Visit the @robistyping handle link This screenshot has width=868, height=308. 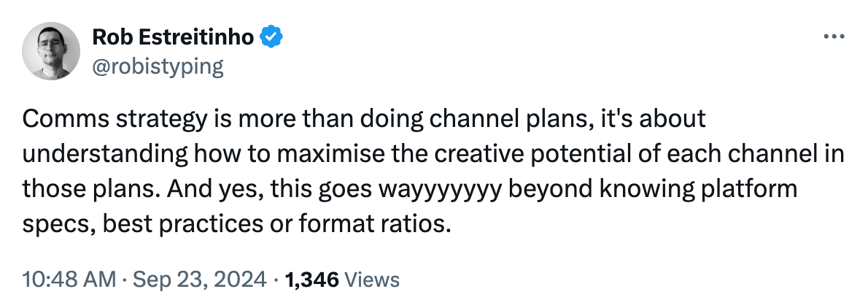pos(158,67)
